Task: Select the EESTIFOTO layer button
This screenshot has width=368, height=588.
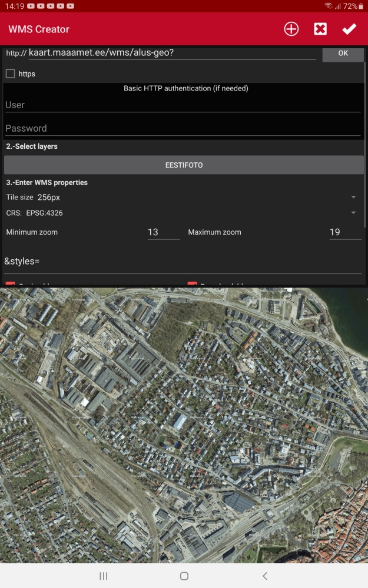Action: tap(184, 165)
